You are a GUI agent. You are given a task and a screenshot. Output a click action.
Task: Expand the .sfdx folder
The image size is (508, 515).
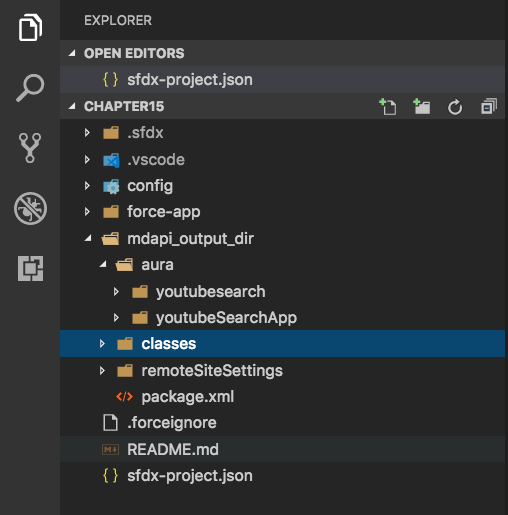tap(87, 133)
